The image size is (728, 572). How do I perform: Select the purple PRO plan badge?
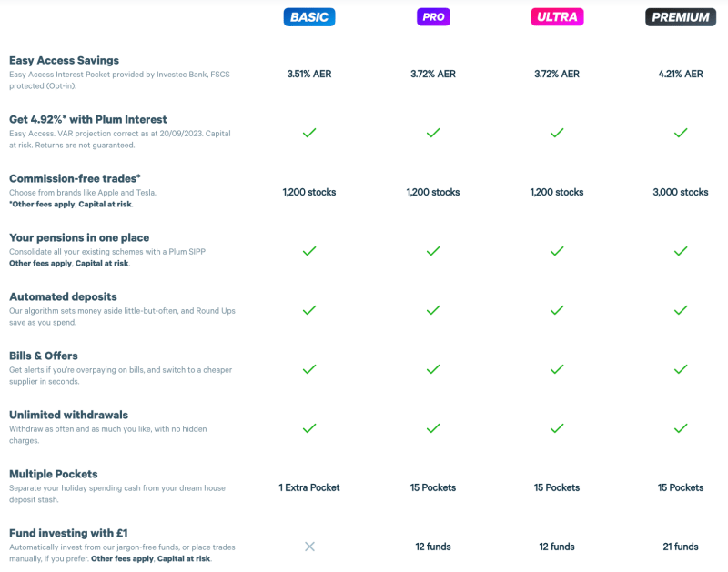[x=433, y=17]
